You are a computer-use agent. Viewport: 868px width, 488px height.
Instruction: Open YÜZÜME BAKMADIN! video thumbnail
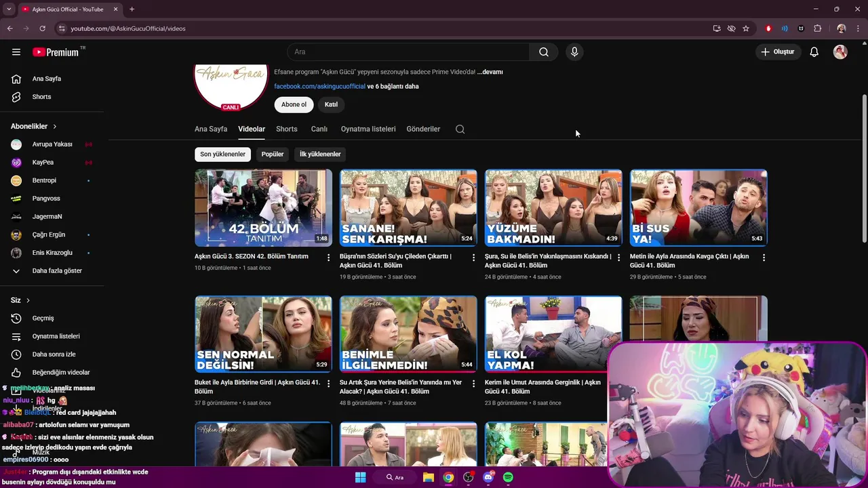coord(553,207)
